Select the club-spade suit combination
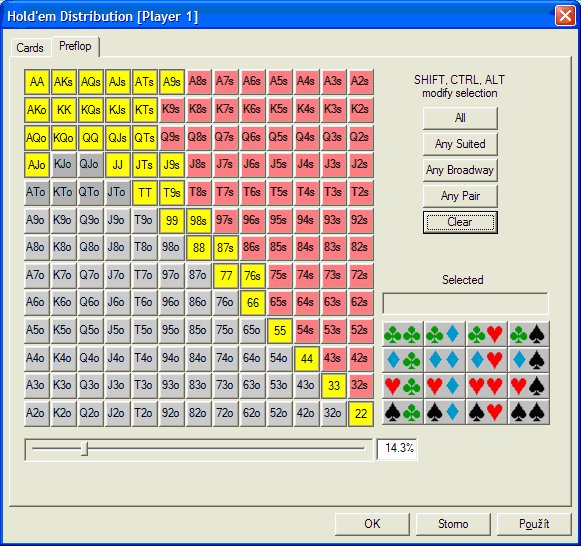 pos(528,334)
